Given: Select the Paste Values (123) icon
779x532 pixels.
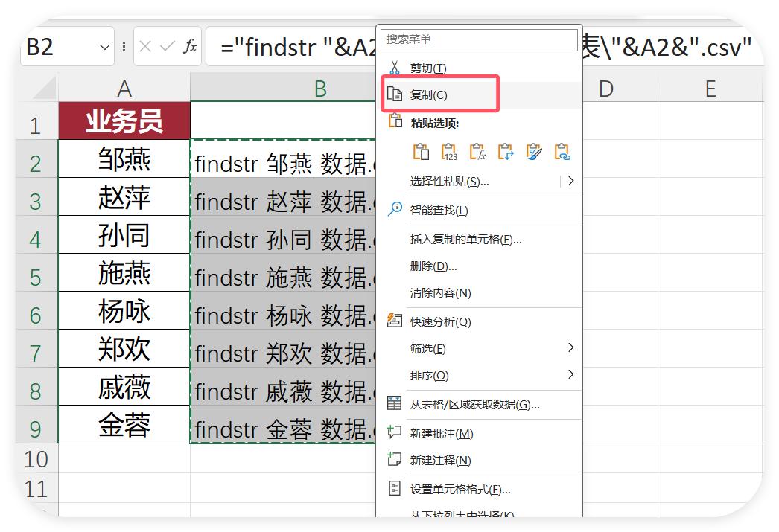Looking at the screenshot, I should click(449, 151).
